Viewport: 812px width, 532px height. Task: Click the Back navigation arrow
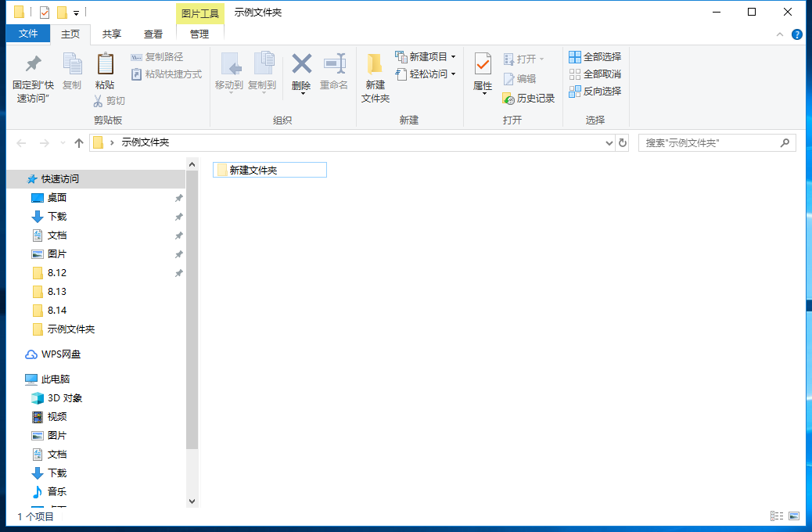(x=21, y=143)
